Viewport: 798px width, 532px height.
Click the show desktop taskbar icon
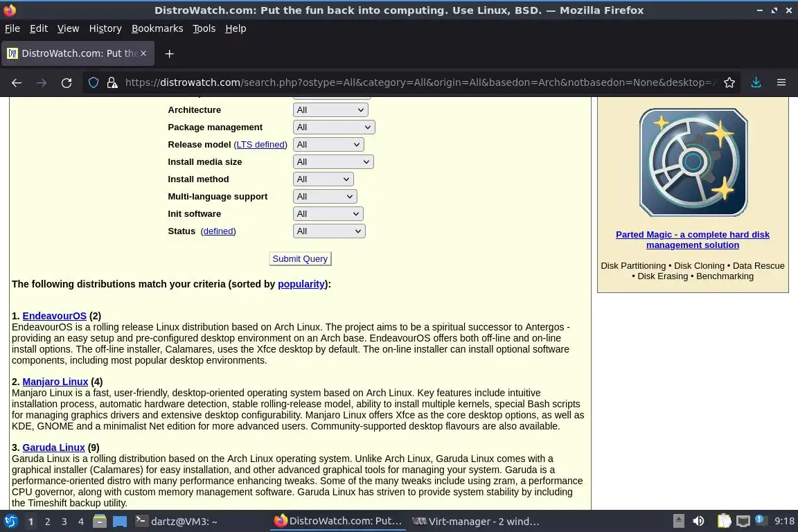coord(120,522)
